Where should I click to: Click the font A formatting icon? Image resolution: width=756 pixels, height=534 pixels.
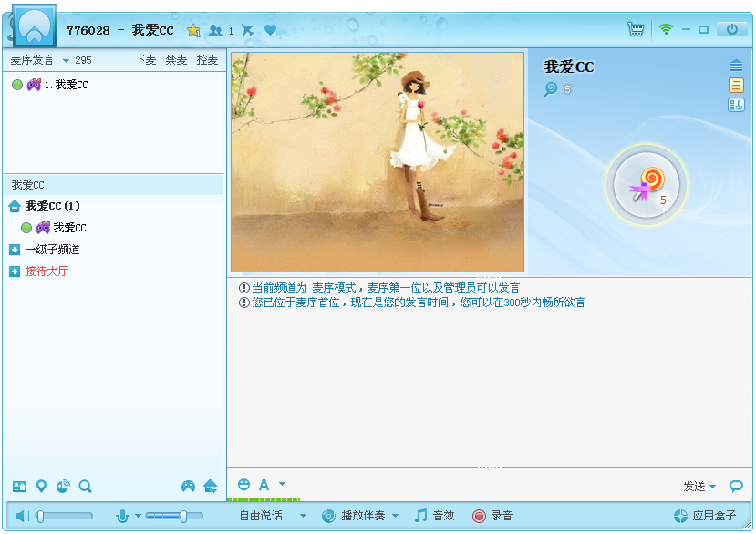(x=264, y=485)
